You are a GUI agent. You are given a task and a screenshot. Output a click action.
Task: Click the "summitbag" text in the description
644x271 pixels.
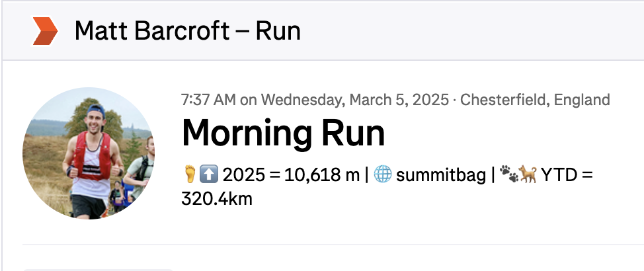(x=441, y=175)
